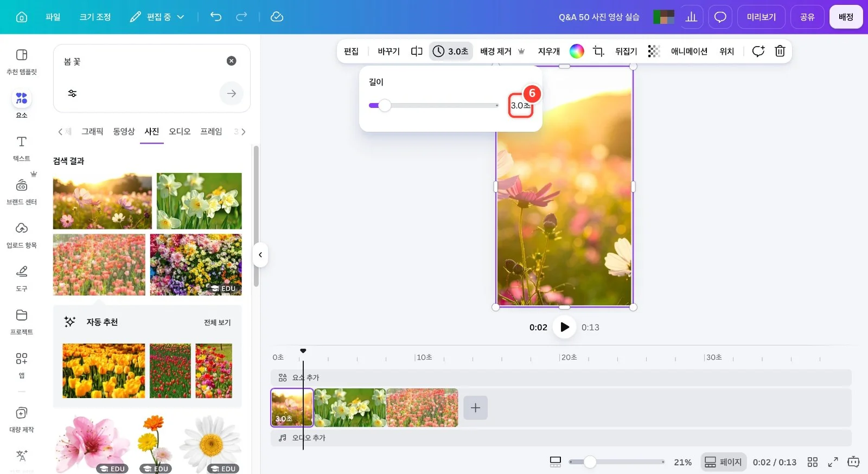Screen dimensions: 868x474
Task: Open the 추천 템플릿 sidebar panel
Action: pyautogui.click(x=22, y=61)
